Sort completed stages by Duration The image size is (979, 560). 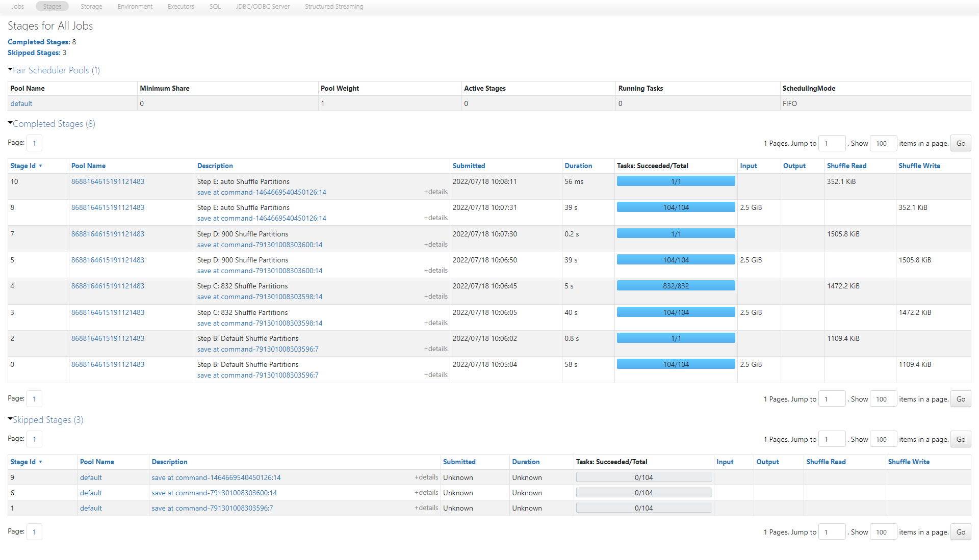[x=578, y=166]
